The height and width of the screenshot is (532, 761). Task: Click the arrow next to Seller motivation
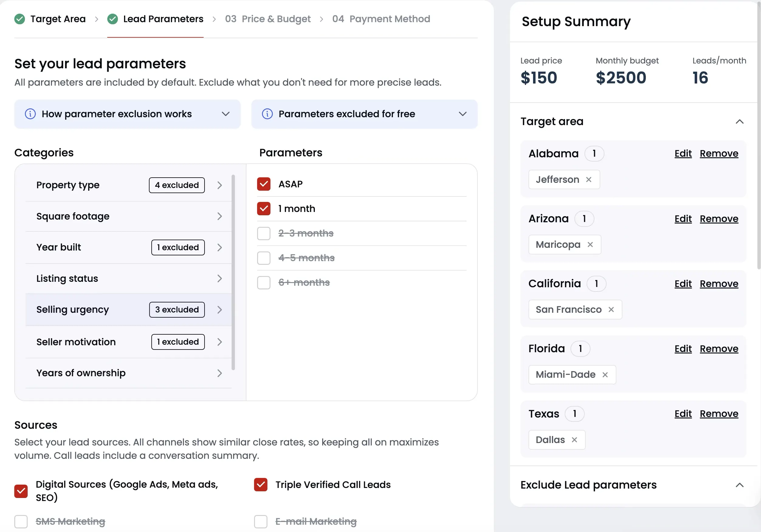(x=219, y=342)
